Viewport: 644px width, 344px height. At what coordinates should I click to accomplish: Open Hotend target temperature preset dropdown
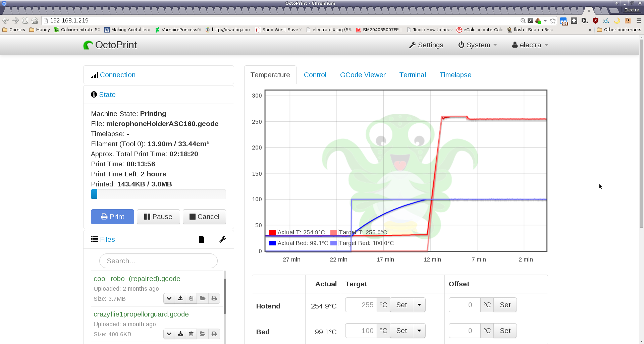[419, 305]
